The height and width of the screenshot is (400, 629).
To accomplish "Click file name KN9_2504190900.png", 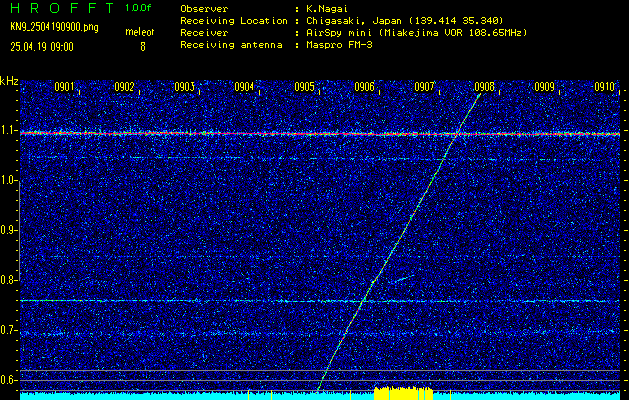I will tap(54, 28).
